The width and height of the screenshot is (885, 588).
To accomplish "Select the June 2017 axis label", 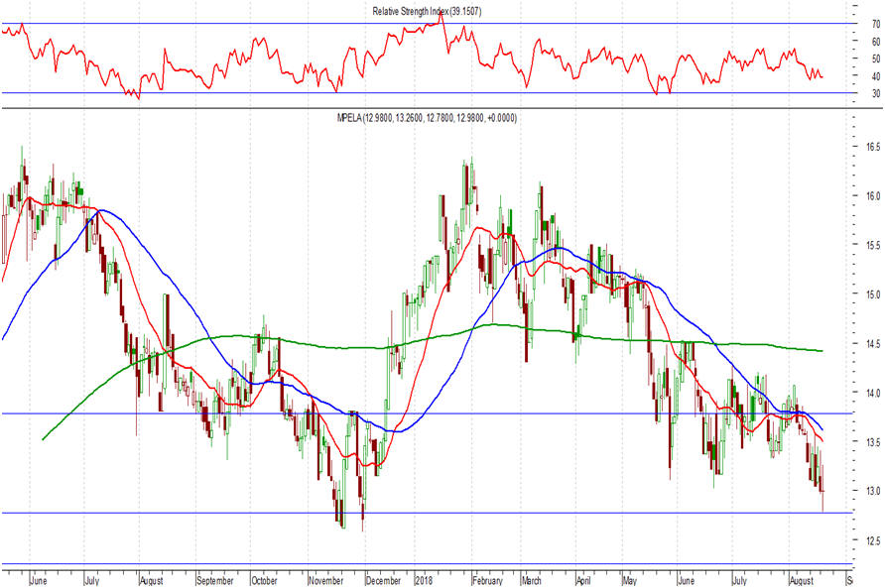I will (39, 580).
